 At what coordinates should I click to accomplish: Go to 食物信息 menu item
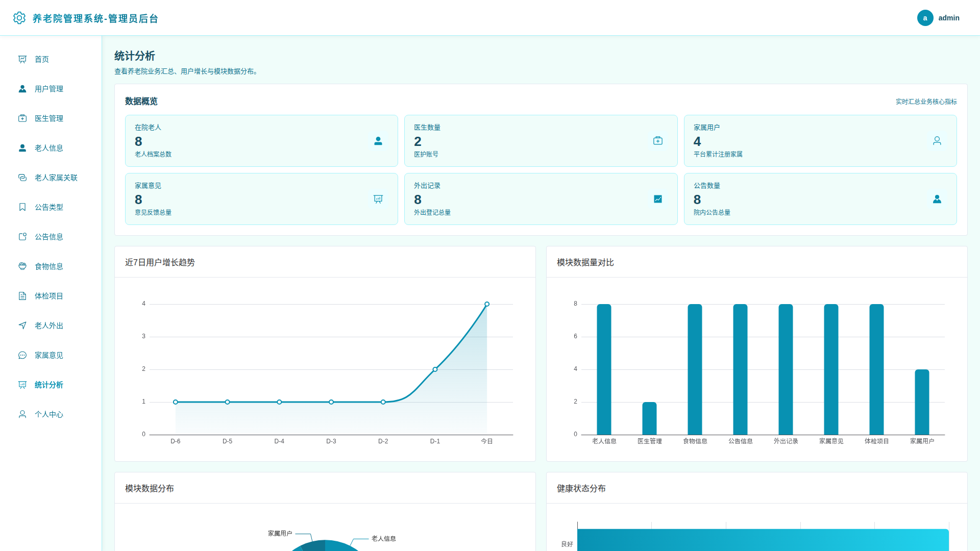[51, 266]
